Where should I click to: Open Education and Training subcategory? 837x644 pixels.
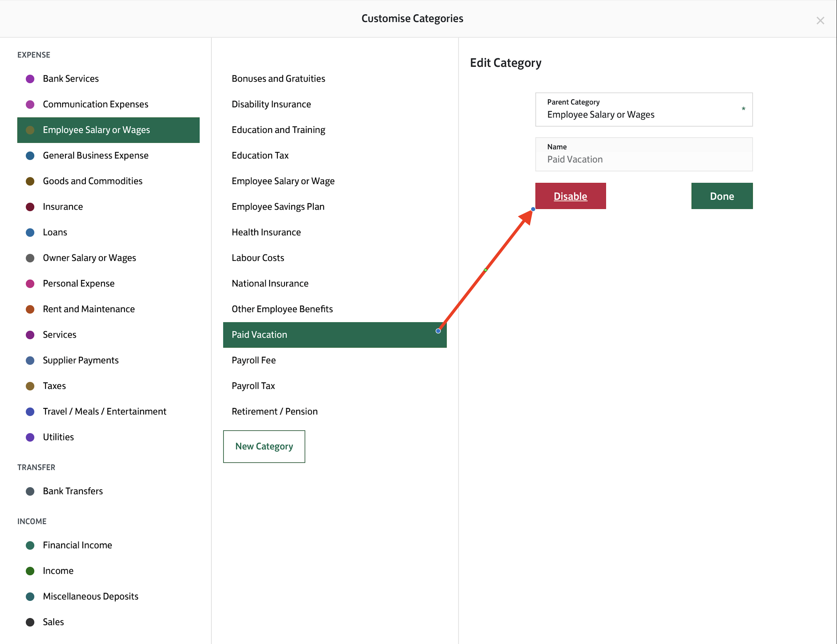tap(335, 130)
